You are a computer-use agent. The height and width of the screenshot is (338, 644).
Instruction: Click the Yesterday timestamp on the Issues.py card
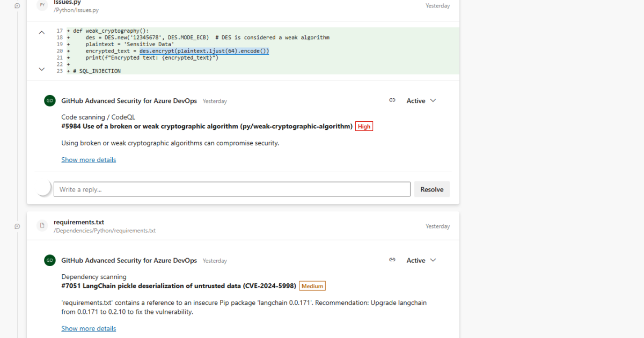point(438,6)
